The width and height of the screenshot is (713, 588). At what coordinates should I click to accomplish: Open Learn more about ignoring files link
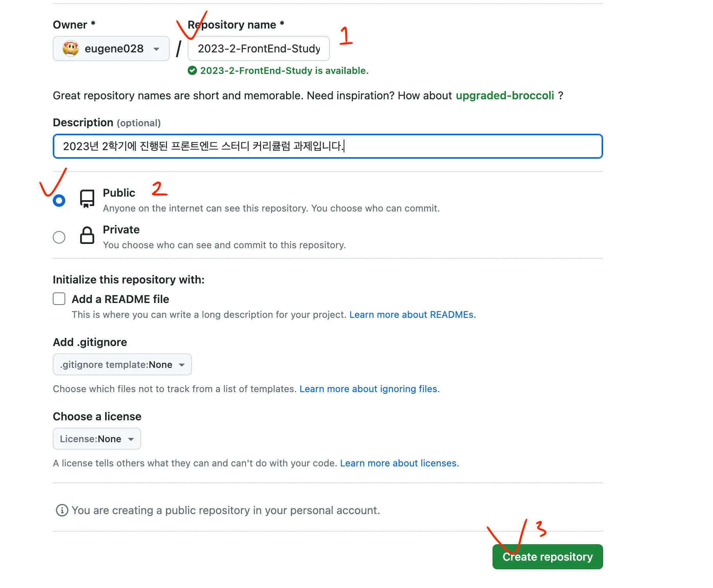point(369,389)
